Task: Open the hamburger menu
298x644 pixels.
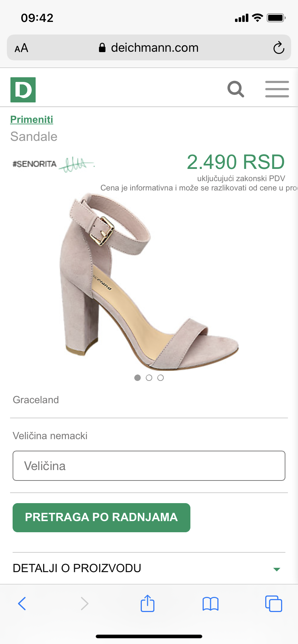Action: pos(277,89)
